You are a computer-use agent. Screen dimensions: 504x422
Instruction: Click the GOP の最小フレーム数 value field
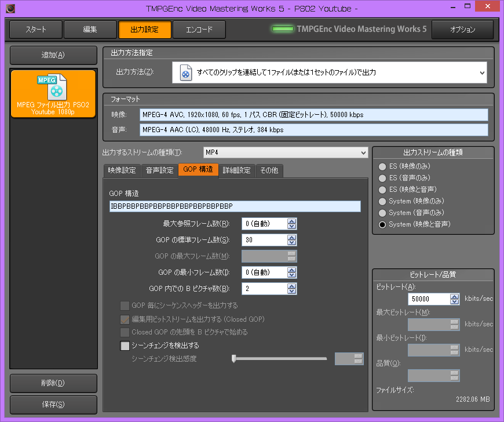[264, 272]
